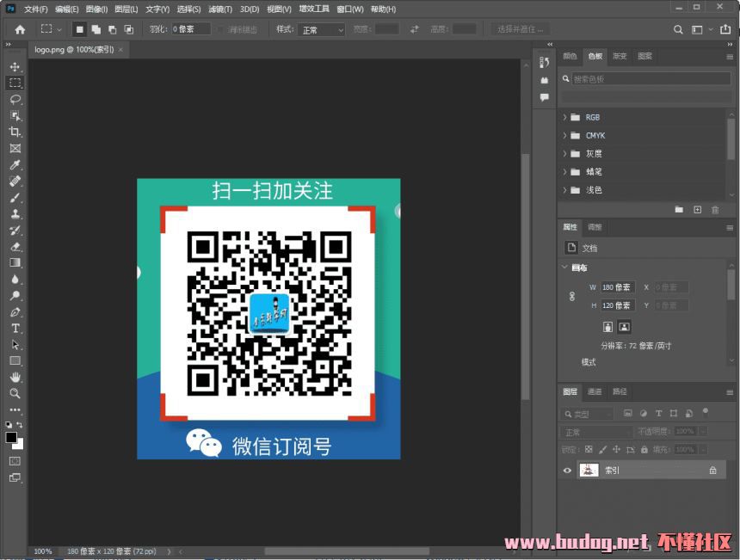Select the Zoom tool in the toolbar
Image resolution: width=740 pixels, height=560 pixels.
[x=15, y=393]
